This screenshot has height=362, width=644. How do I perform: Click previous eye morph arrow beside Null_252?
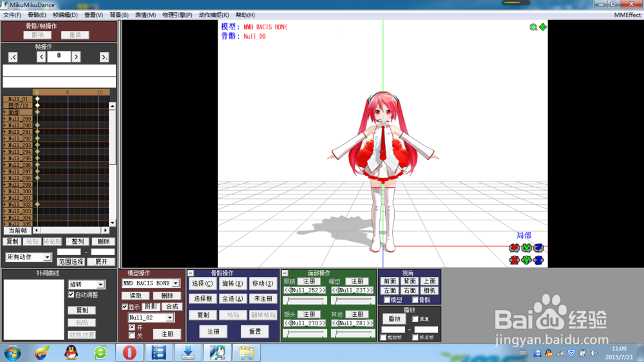point(287,290)
